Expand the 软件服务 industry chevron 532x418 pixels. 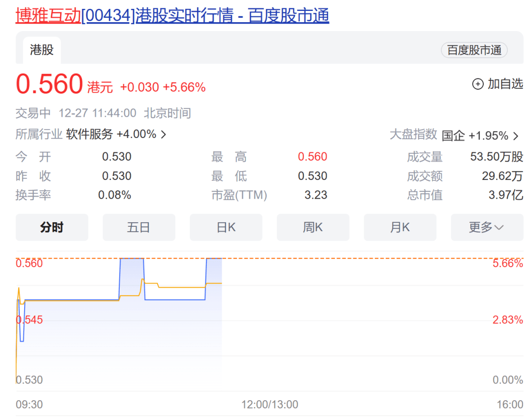pyautogui.click(x=164, y=135)
